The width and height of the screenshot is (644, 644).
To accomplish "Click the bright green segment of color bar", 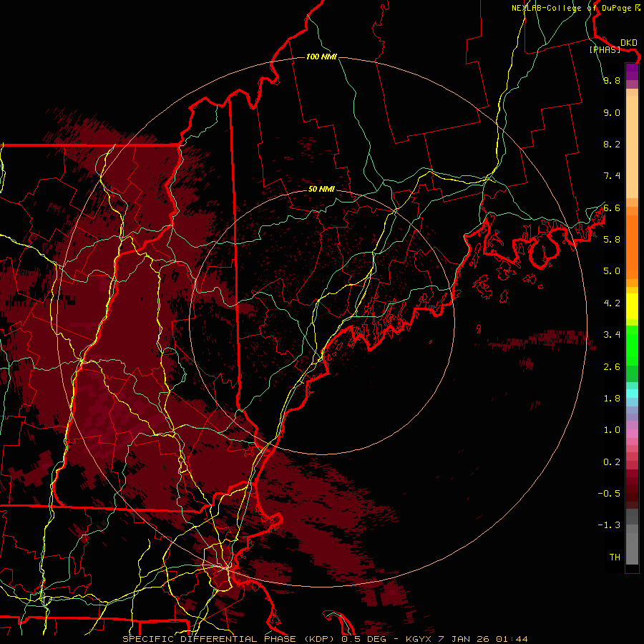I will tap(632, 345).
